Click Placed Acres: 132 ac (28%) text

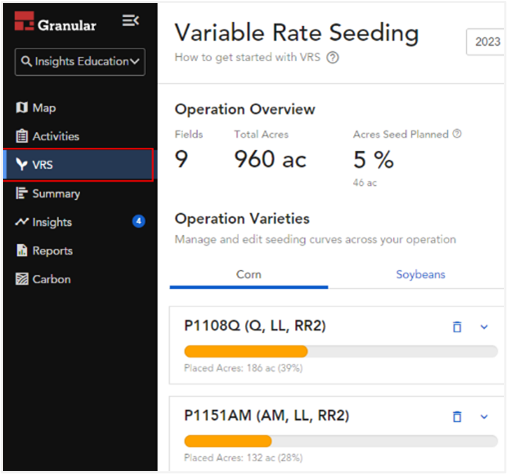[243, 458]
